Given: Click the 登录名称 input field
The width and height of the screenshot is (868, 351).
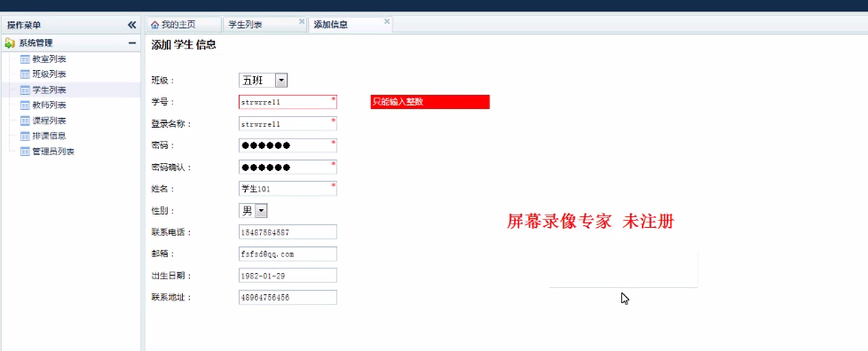Looking at the screenshot, I should (x=288, y=124).
